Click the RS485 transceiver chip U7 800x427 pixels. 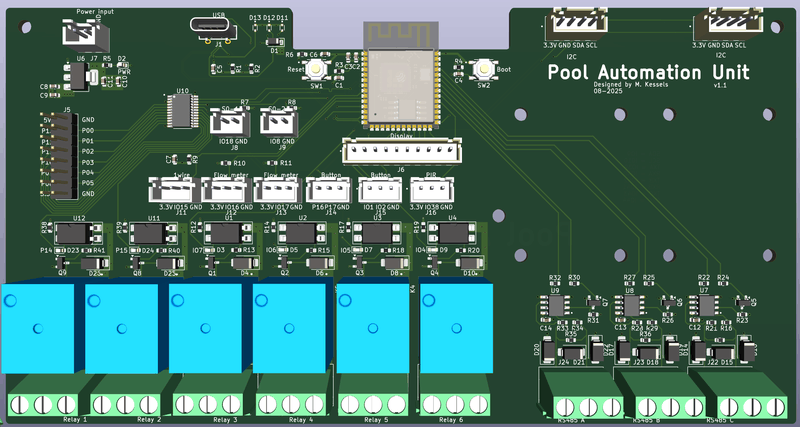coord(707,306)
